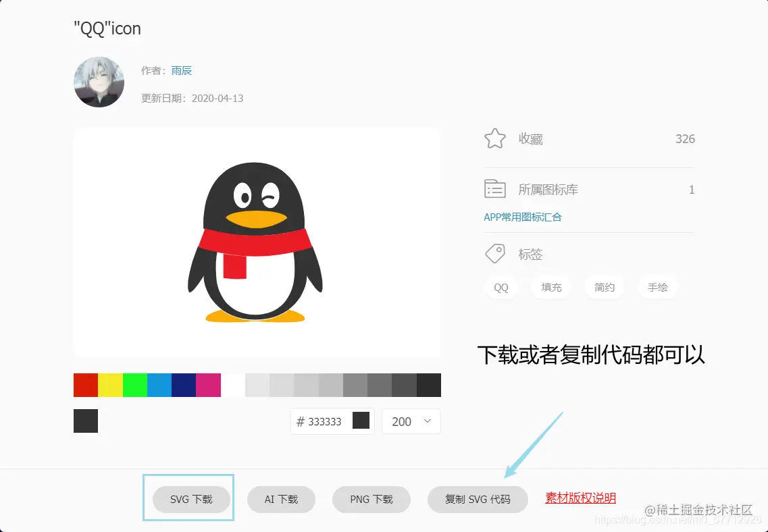Open the 素材版权说明 link
The width and height of the screenshot is (768, 532).
point(580,498)
